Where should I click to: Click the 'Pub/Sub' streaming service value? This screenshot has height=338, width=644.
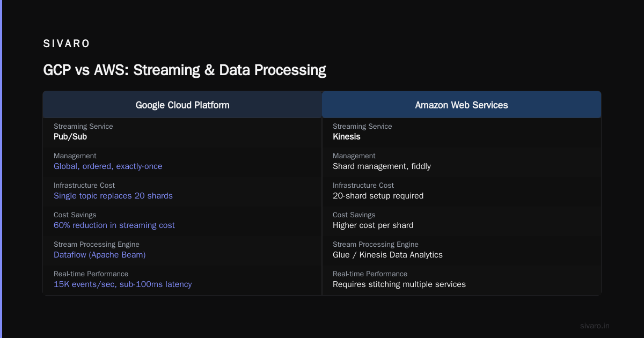pyautogui.click(x=70, y=137)
